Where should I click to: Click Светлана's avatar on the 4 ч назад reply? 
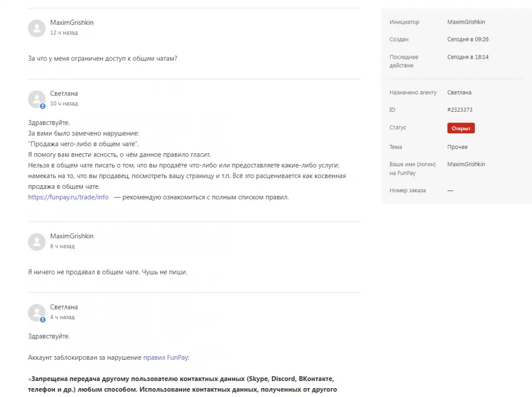[x=37, y=313]
